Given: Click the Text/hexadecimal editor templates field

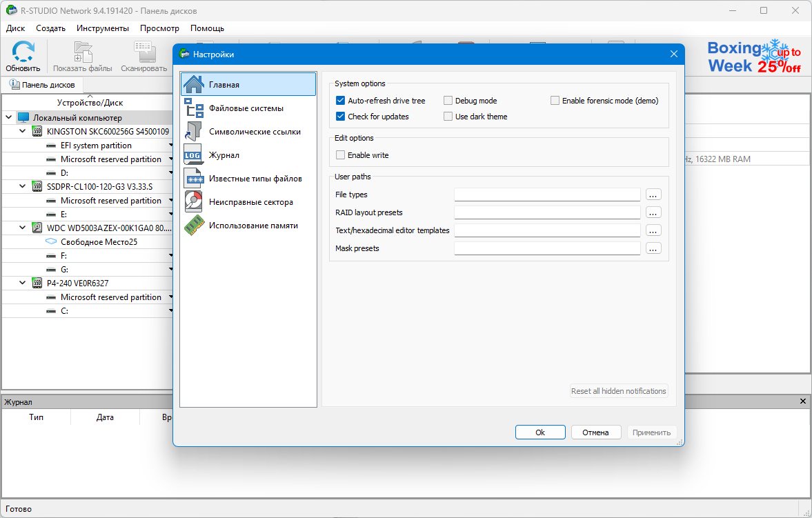Looking at the screenshot, I should [547, 230].
